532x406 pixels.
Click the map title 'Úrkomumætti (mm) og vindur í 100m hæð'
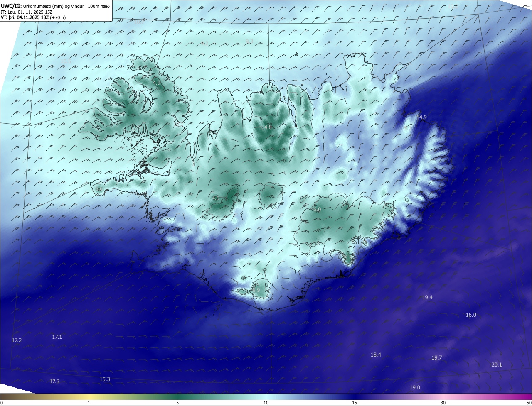coord(66,6)
